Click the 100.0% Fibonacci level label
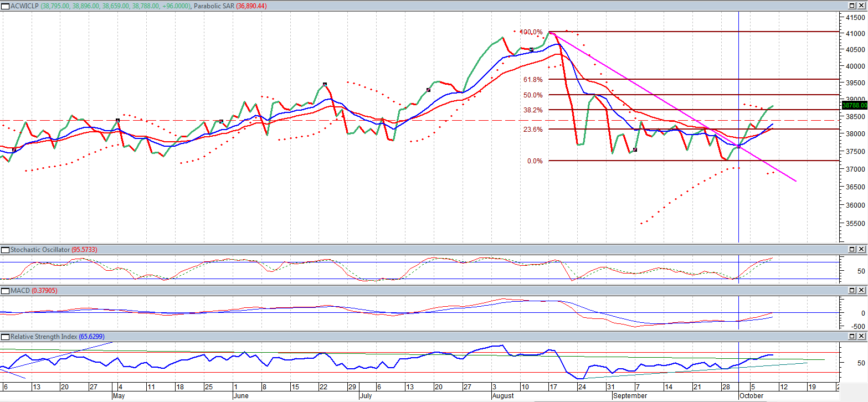Image resolution: width=868 pixels, height=402 pixels. pos(531,32)
